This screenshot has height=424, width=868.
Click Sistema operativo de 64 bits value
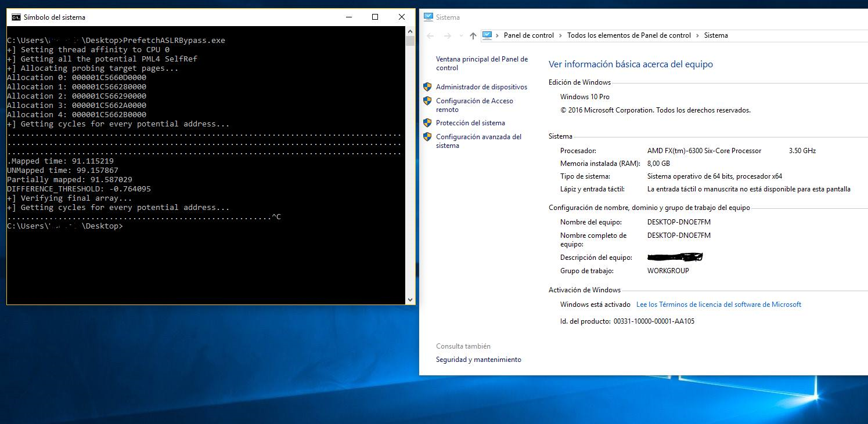tap(715, 176)
